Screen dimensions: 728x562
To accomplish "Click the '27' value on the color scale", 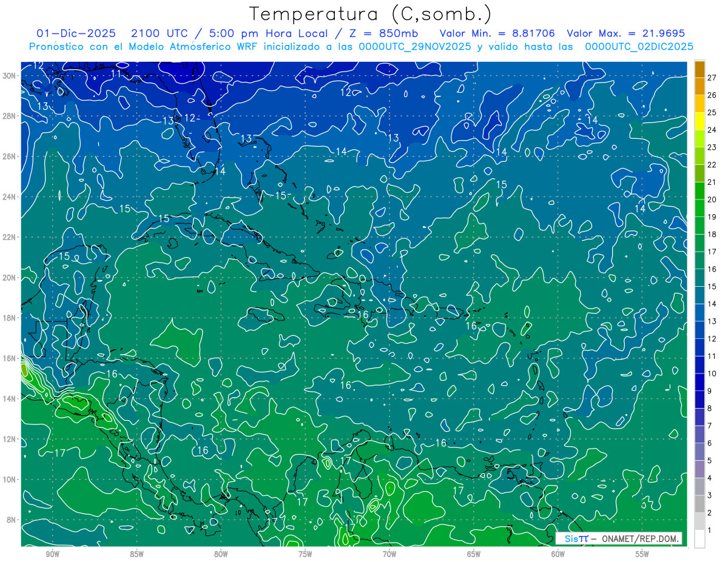I will coord(712,78).
